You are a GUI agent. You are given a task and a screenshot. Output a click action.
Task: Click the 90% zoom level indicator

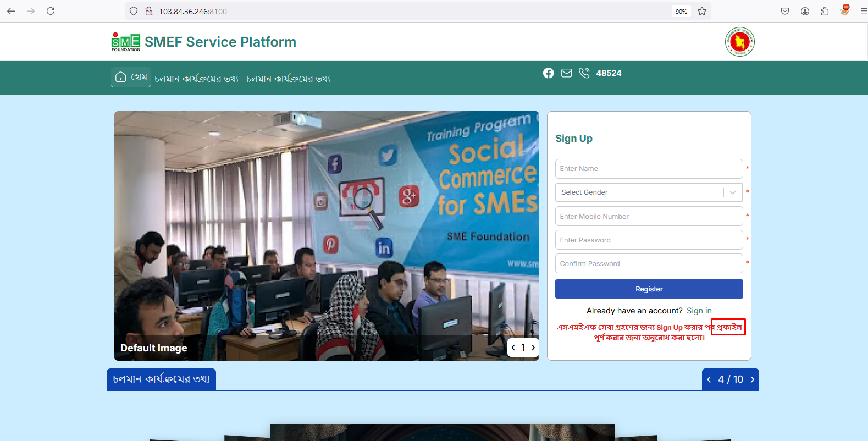coord(681,12)
